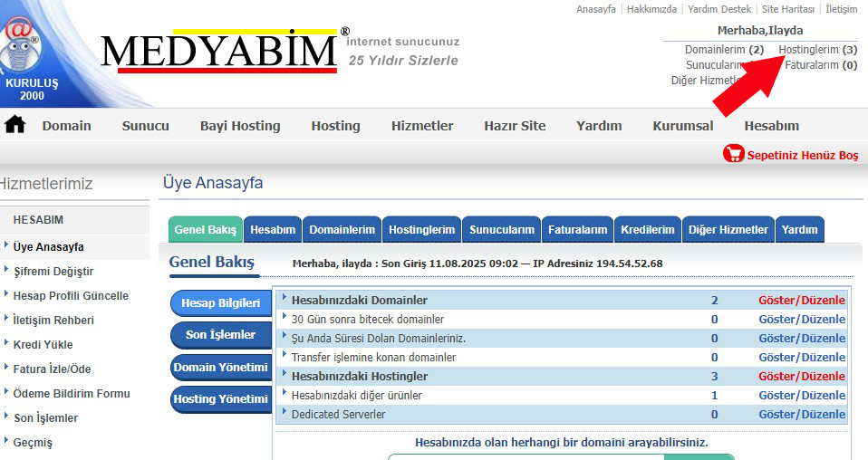
Task: Click Göster/Düzenle for Hesabınızdaki Domainler
Action: (x=802, y=300)
